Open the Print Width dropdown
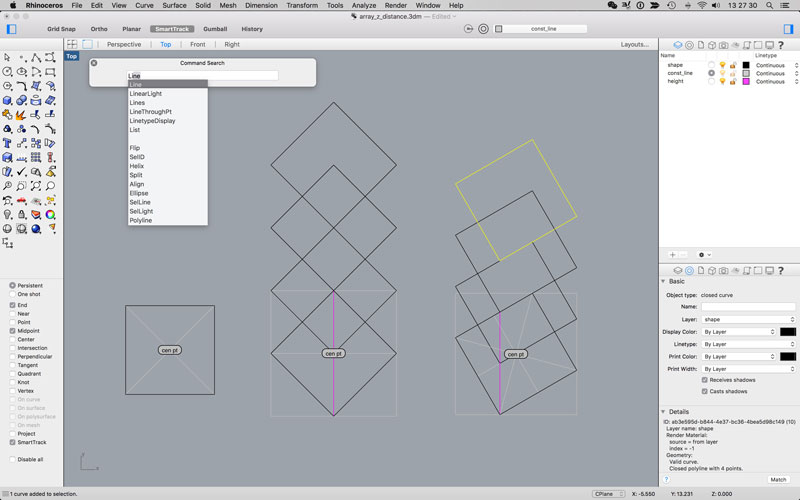Screen dimensions: 800x500 (748, 369)
